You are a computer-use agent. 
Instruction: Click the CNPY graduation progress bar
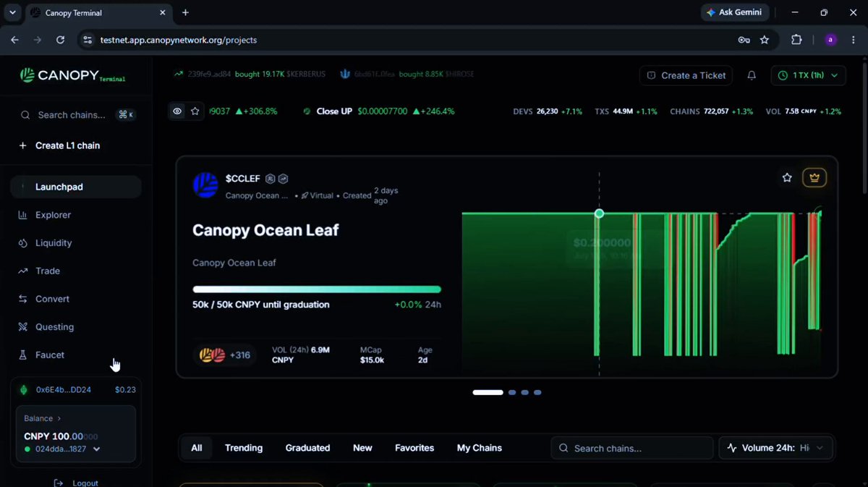click(317, 289)
